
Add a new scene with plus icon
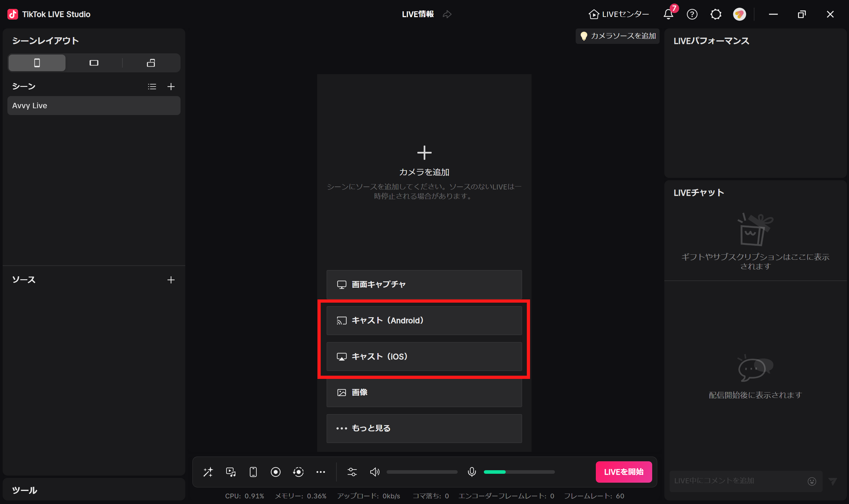(x=171, y=87)
